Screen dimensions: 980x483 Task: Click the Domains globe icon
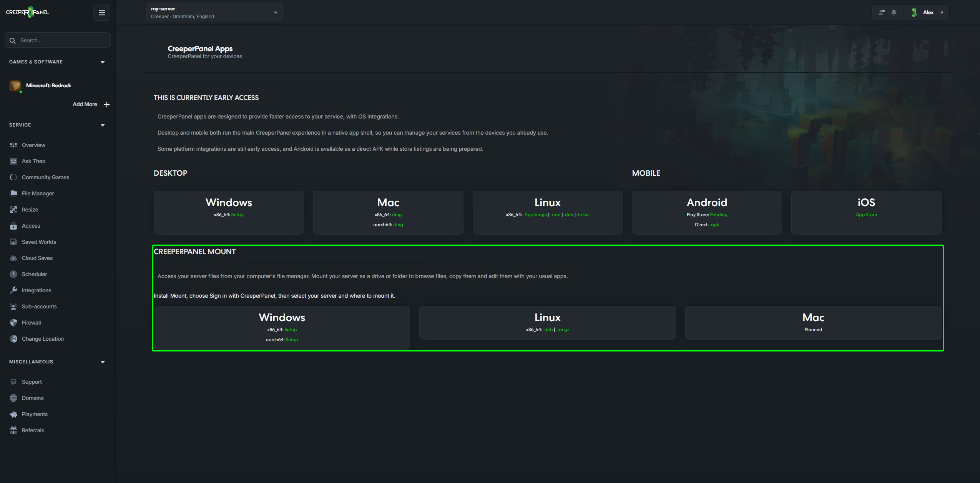click(x=13, y=398)
